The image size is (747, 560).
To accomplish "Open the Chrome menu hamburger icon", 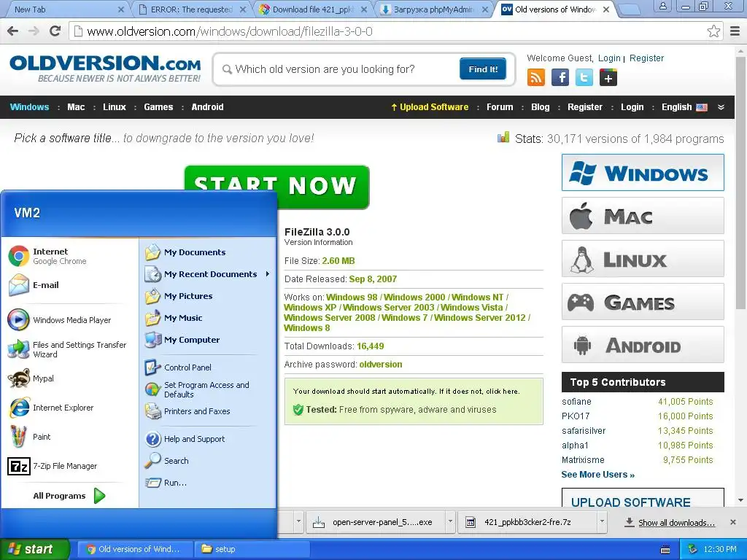I will pos(735,31).
